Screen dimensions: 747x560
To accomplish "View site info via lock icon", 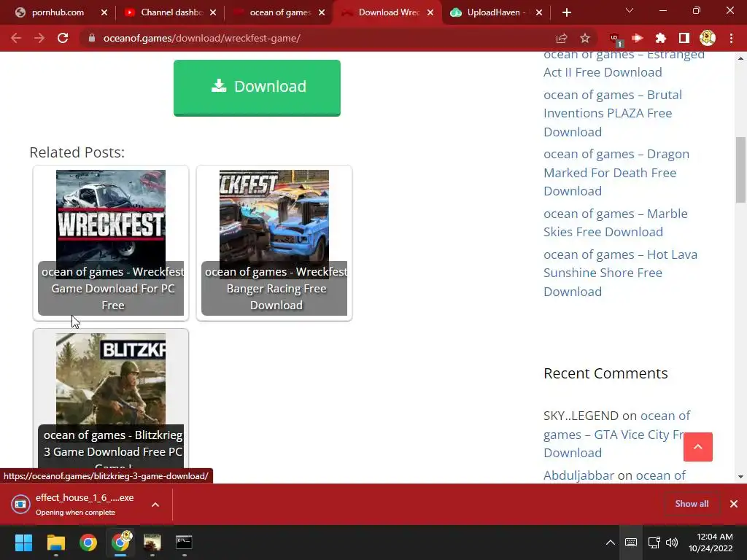I will point(92,38).
